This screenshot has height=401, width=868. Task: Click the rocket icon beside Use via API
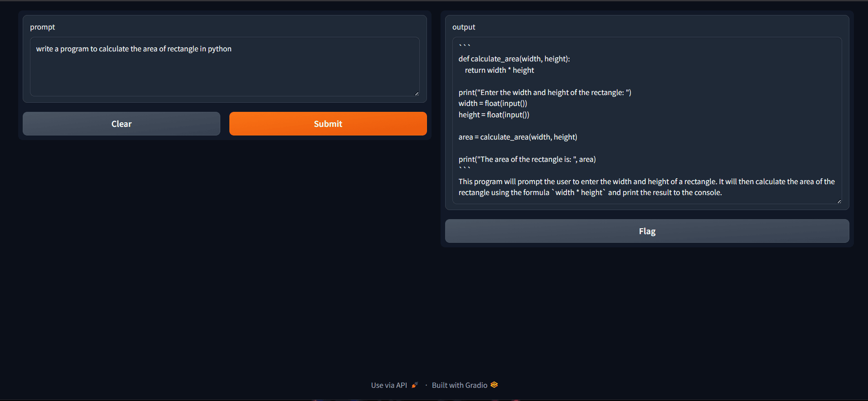click(x=415, y=385)
